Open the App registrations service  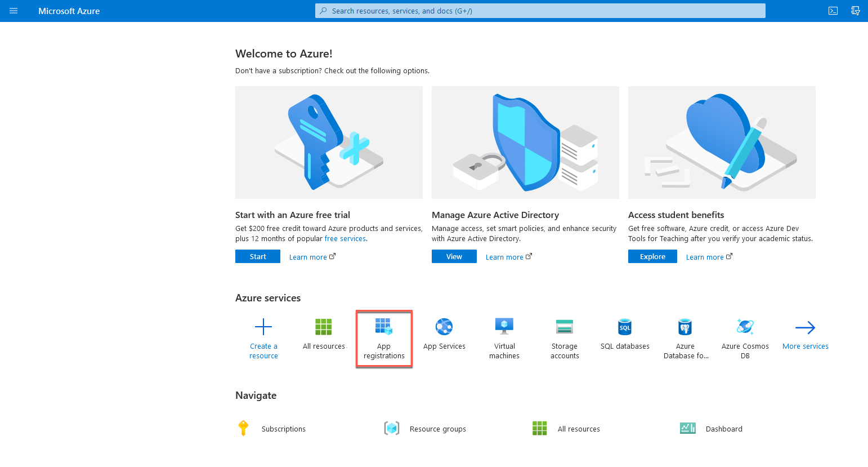tap(384, 338)
